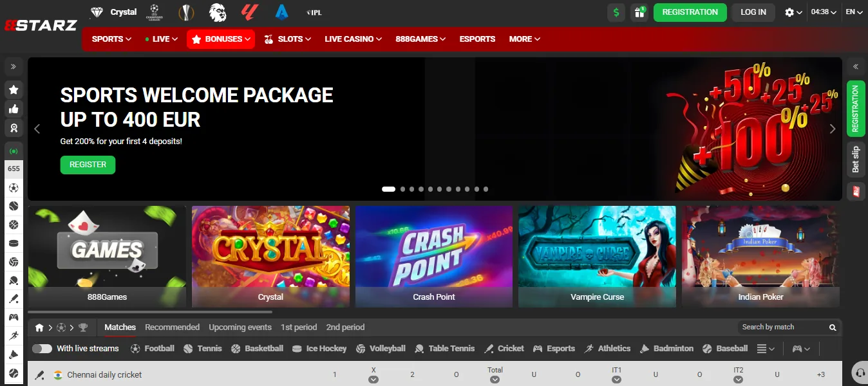The height and width of the screenshot is (386, 868).
Task: Select the green live icon in left sidebar
Action: (14, 151)
